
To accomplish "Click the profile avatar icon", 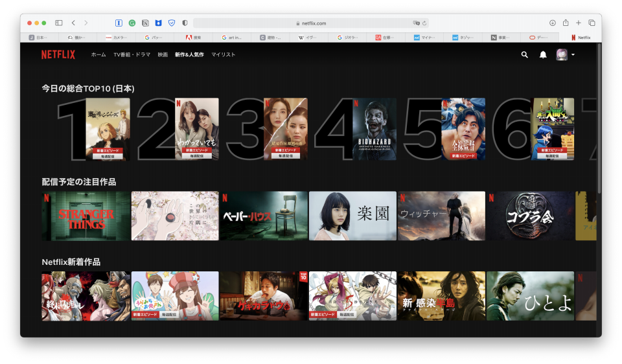I will point(562,54).
